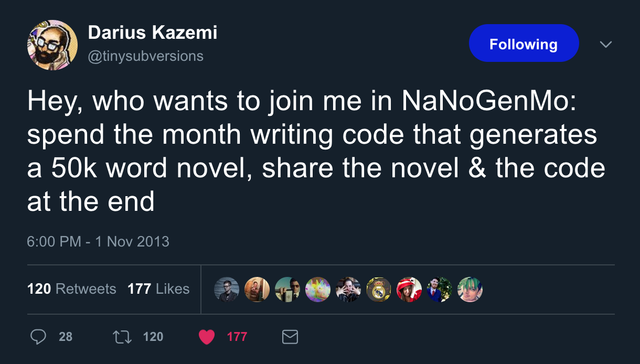The height and width of the screenshot is (364, 640).
Task: Click the envelope direct message icon
Action: [290, 337]
